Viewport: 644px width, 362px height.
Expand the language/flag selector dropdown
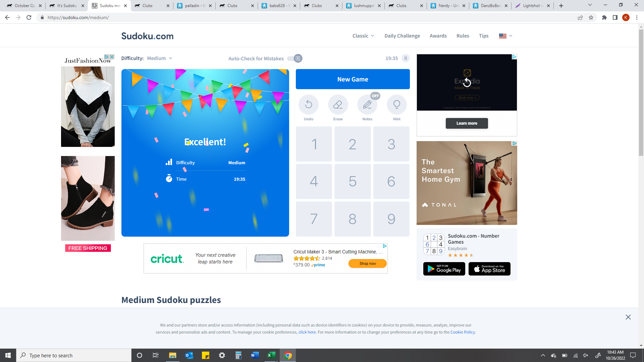[506, 36]
